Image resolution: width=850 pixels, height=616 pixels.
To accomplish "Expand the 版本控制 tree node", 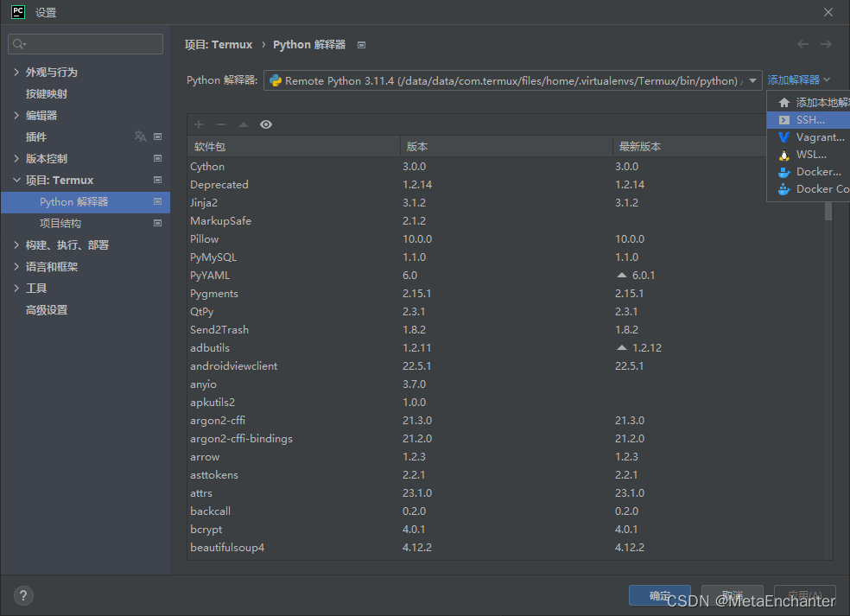I will tap(16, 158).
